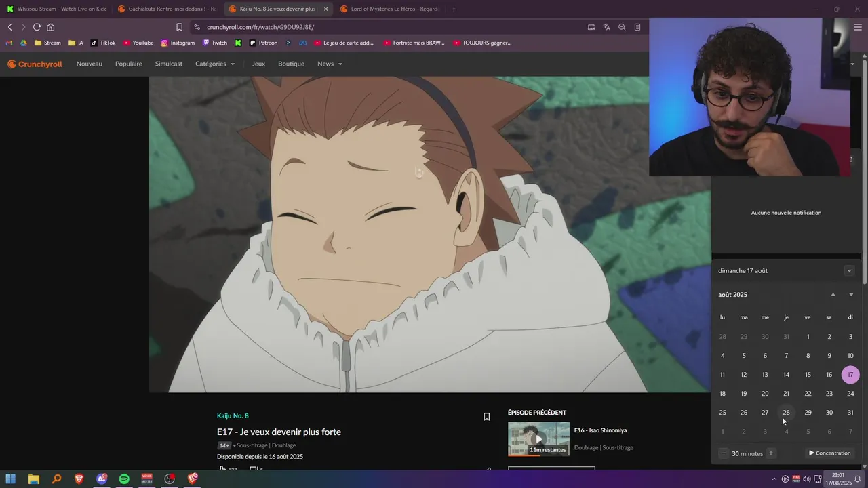Click the Kaiju No. 8 series link
The image size is (868, 488).
coord(233,415)
